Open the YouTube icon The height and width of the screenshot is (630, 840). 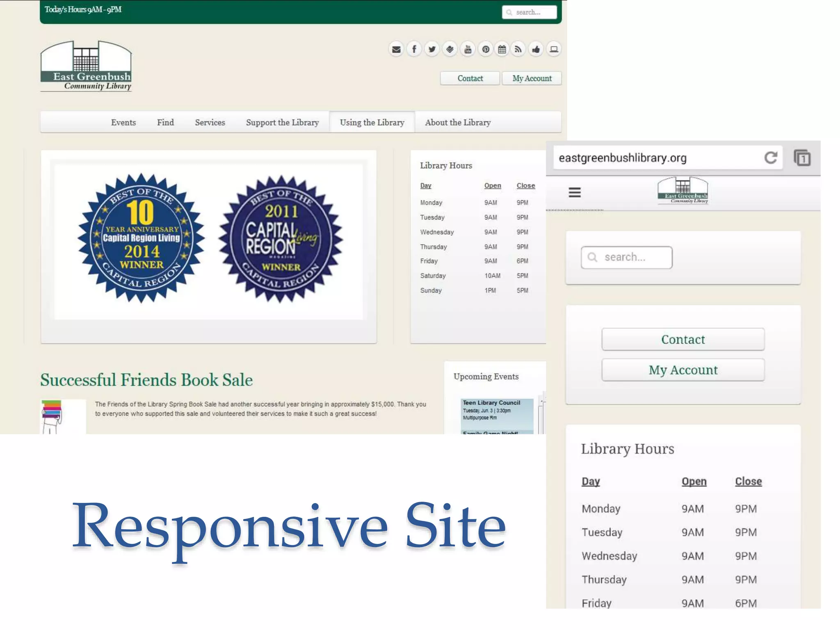pyautogui.click(x=468, y=50)
